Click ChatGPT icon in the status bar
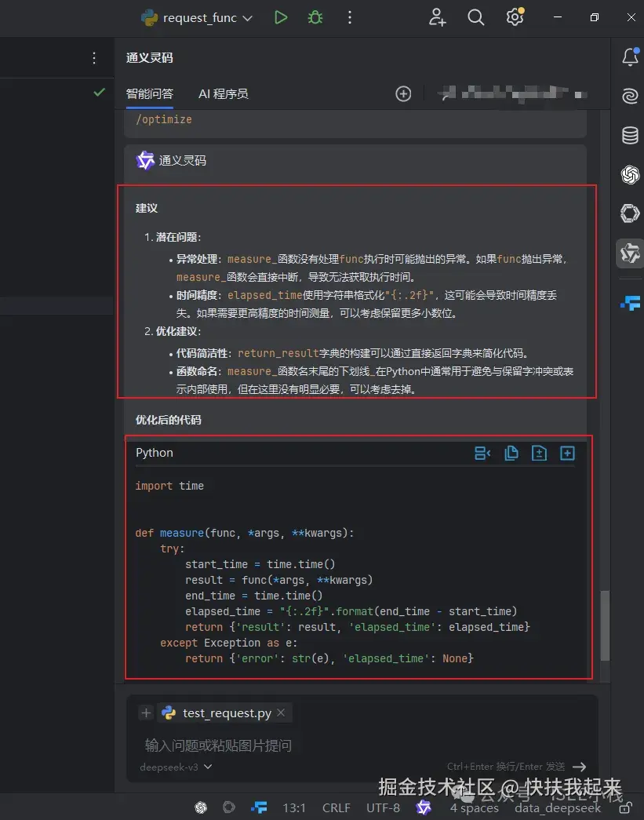The image size is (644, 820). (x=201, y=807)
